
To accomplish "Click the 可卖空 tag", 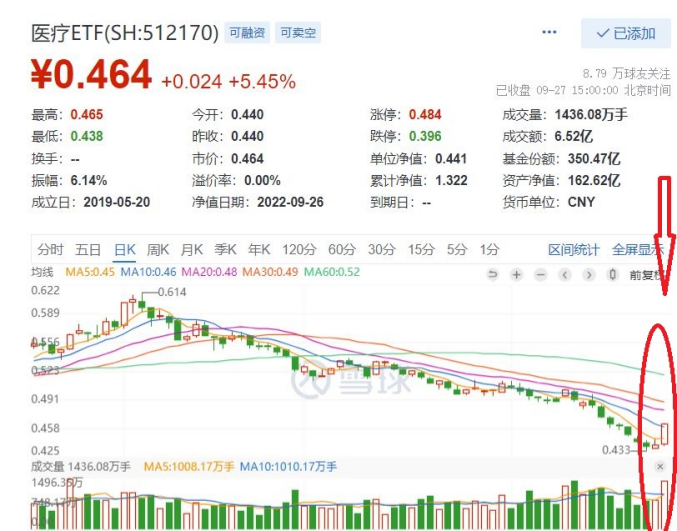I will [297, 33].
